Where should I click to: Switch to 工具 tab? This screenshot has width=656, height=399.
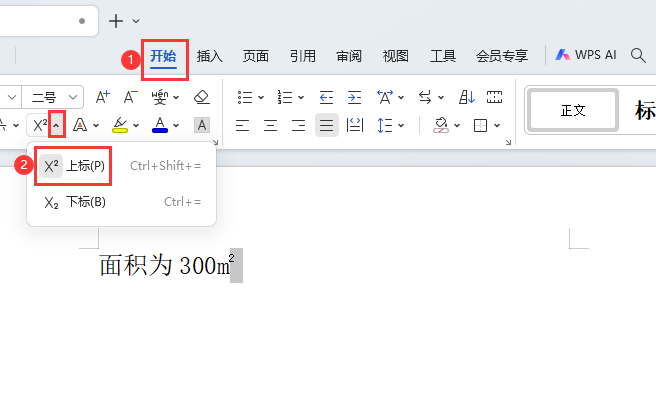[443, 56]
